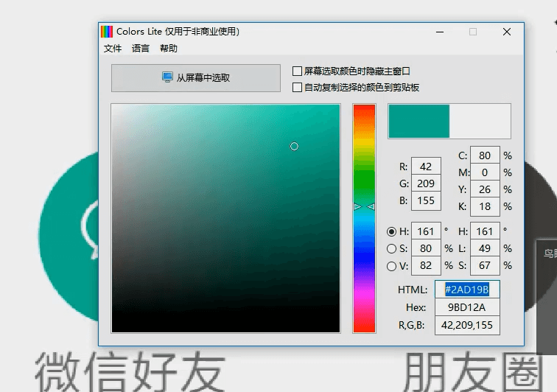
Task: Click the HTML: label
Action: point(413,290)
